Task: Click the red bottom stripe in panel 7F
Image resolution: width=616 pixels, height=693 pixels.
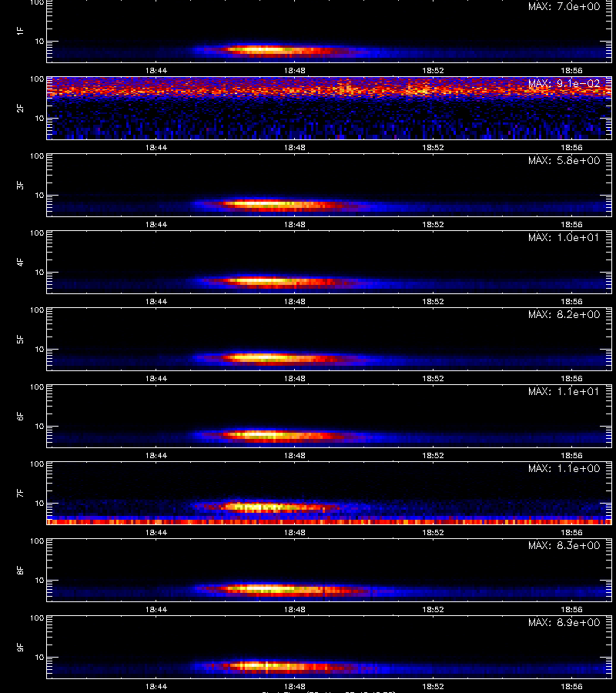Action: [x=330, y=522]
